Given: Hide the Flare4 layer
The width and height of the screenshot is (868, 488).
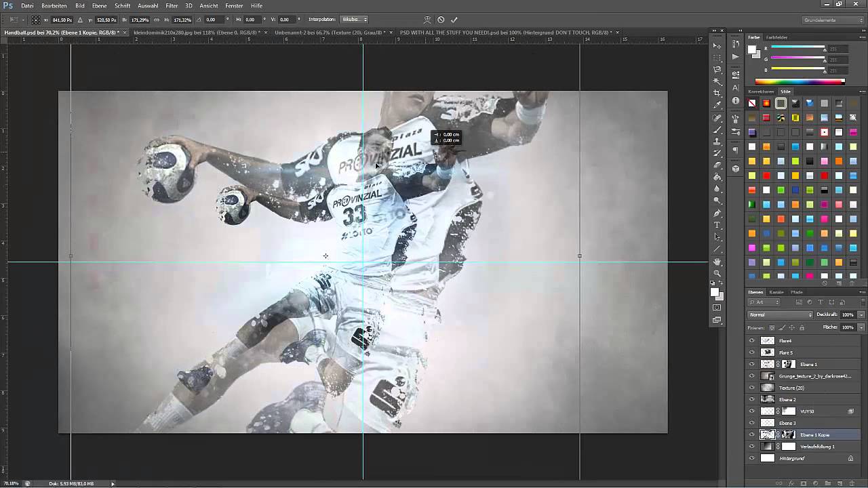Looking at the screenshot, I should (751, 340).
